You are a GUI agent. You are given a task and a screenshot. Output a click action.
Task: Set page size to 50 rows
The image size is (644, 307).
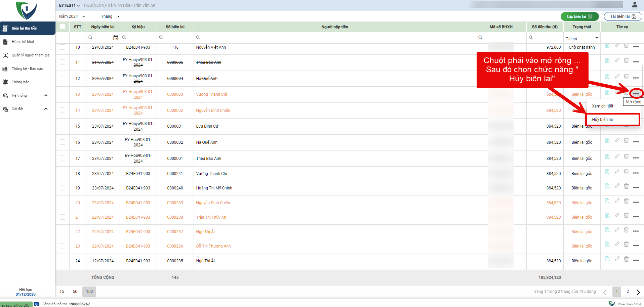coord(75,292)
